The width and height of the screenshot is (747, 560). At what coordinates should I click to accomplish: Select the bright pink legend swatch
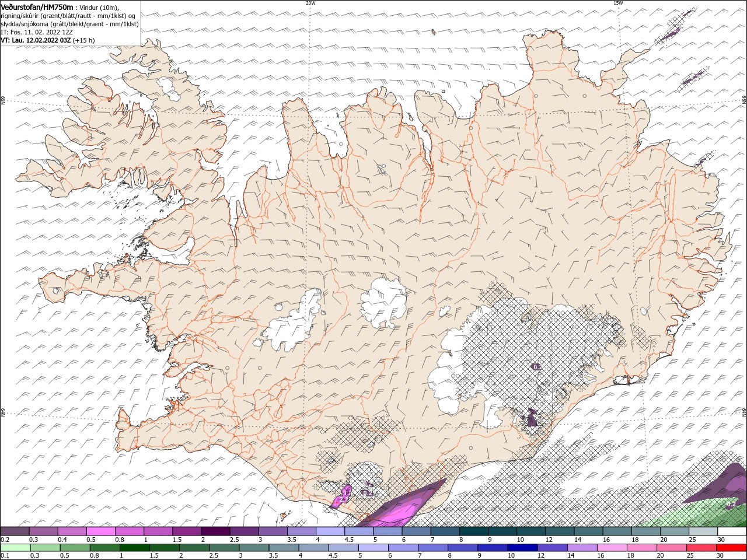(101, 531)
